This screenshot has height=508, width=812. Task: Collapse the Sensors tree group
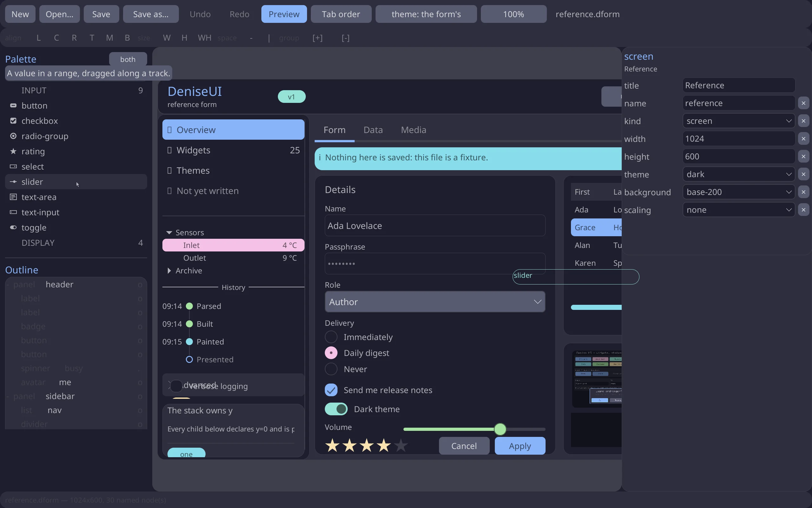[x=169, y=232]
